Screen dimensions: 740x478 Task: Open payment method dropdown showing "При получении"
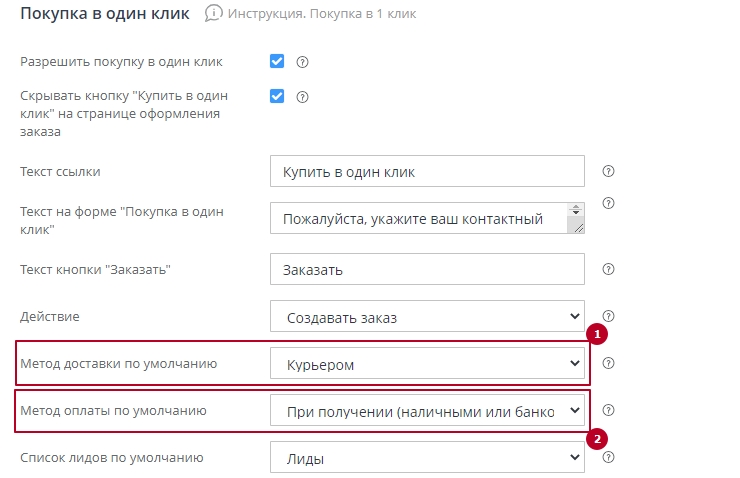point(427,410)
